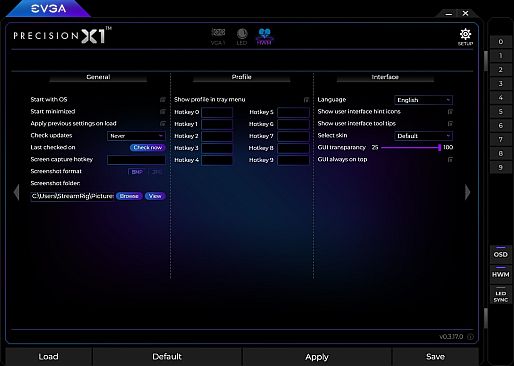Click the Hotkey 2 input field
The height and width of the screenshot is (366, 514).
click(217, 136)
